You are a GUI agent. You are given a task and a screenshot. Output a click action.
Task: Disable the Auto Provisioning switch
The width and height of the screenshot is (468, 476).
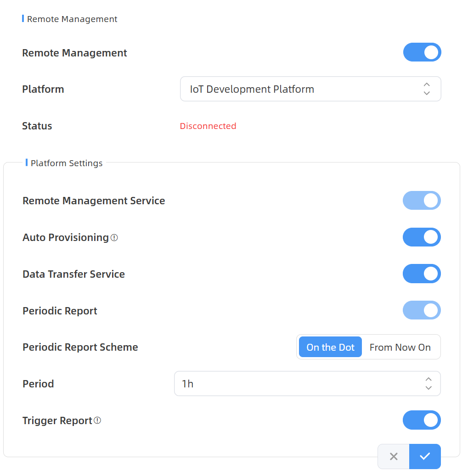422,237
